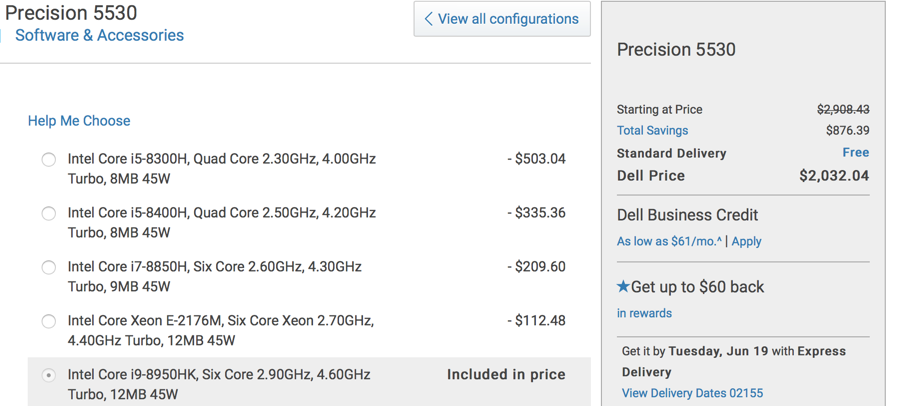The width and height of the screenshot is (915, 406).
Task: Click the As low as $61/mo. link
Action: click(x=669, y=242)
